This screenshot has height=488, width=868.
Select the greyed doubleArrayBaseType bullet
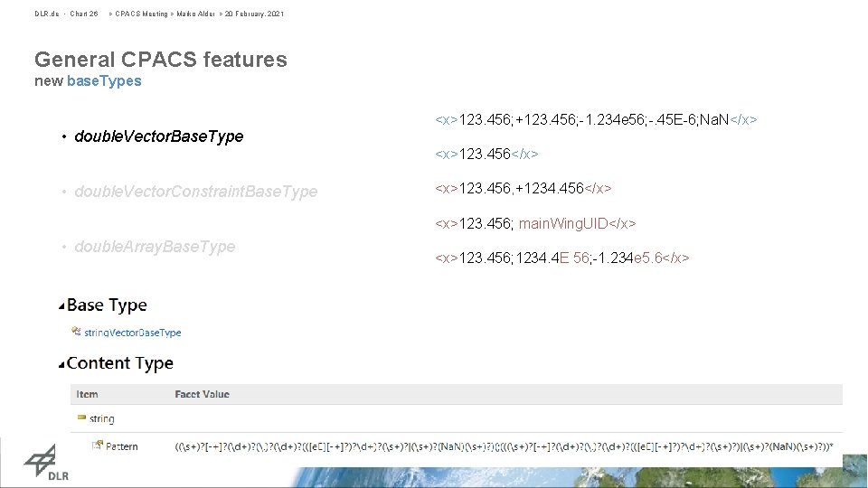pyautogui.click(x=155, y=246)
